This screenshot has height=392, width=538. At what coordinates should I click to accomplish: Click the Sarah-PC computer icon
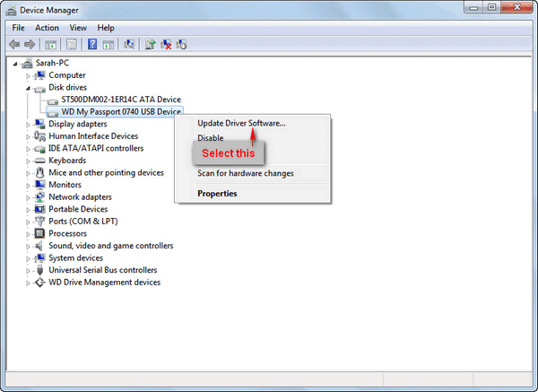pos(27,63)
